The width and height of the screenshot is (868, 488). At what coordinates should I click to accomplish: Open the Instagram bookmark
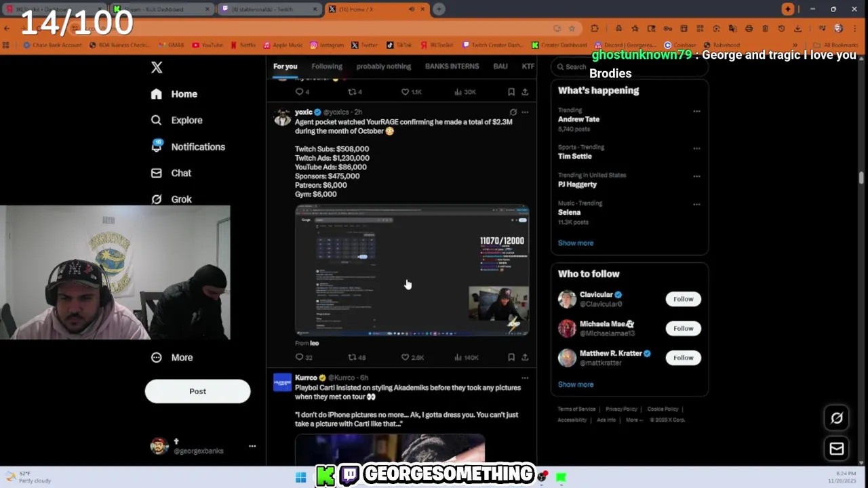tap(327, 45)
